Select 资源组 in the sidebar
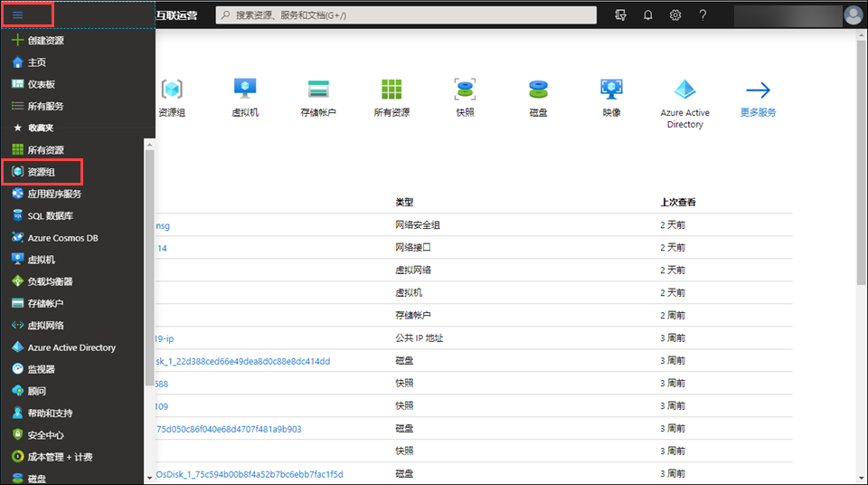The width and height of the screenshot is (868, 485). [43, 171]
